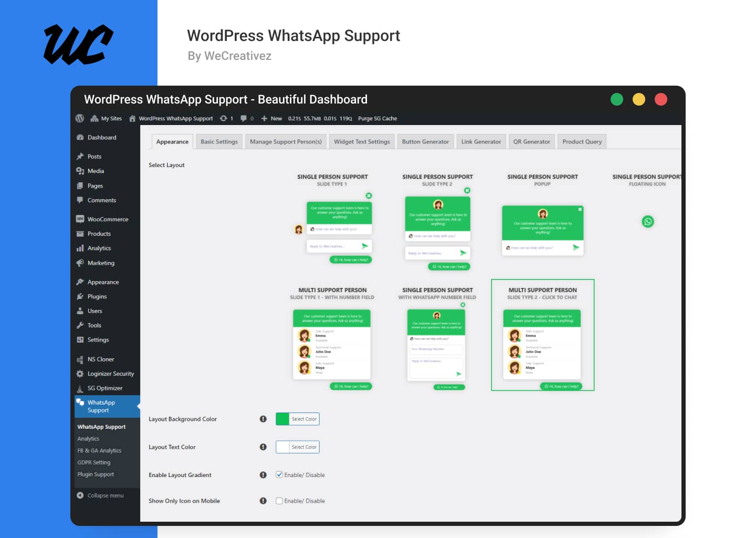The width and height of the screenshot is (756, 538).
Task: Open the My Sites admin bar menu
Action: (106, 118)
